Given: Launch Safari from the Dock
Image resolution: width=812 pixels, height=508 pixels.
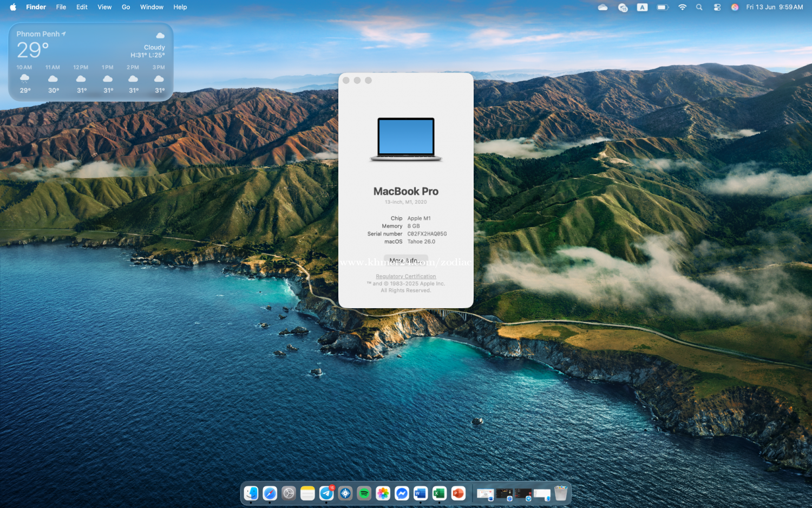Looking at the screenshot, I should pos(270,493).
